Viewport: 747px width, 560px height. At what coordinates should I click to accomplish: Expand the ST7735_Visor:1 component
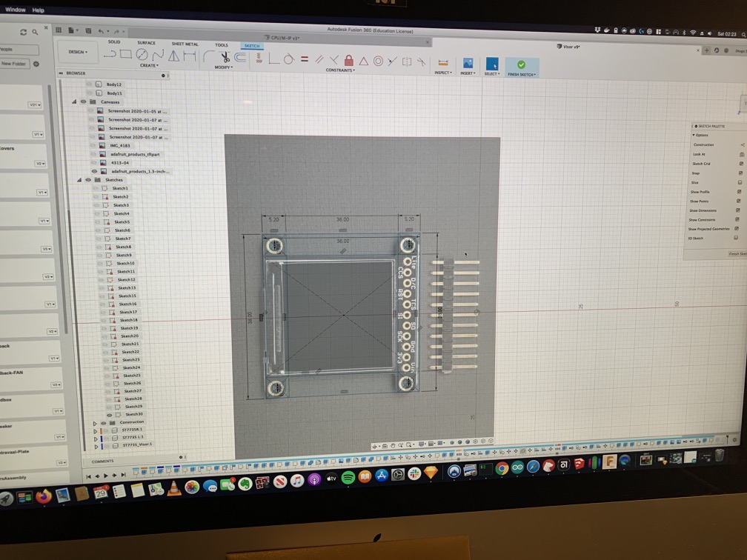(96, 447)
